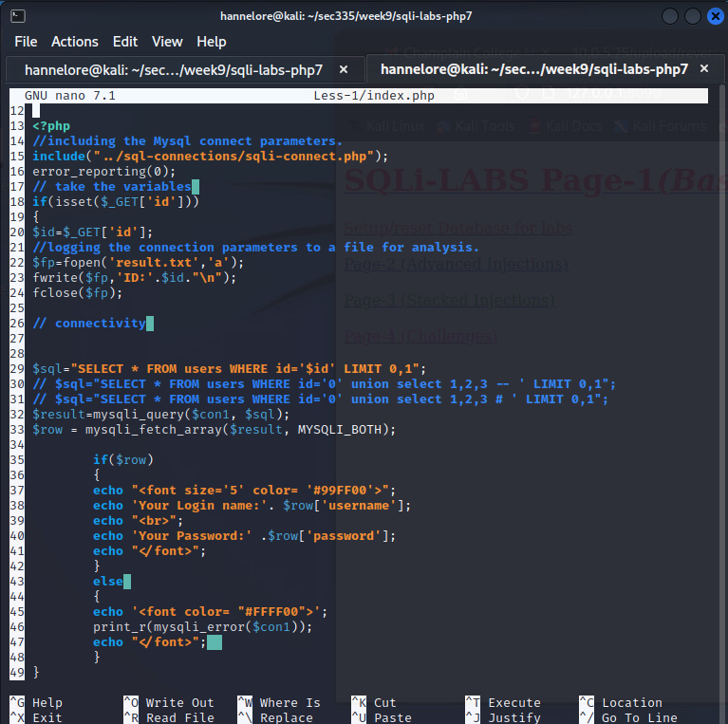Close the first sqli-labs-php7 terminal tab

click(x=344, y=69)
